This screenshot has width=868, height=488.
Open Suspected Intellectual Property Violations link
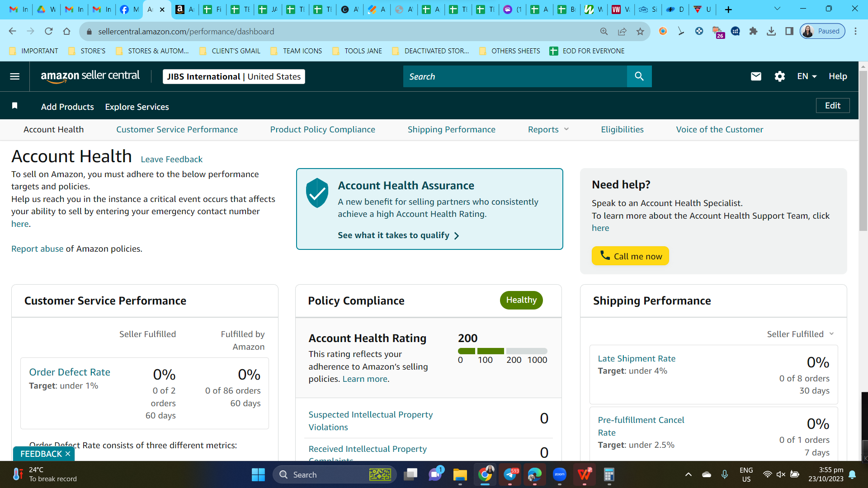pos(371,421)
